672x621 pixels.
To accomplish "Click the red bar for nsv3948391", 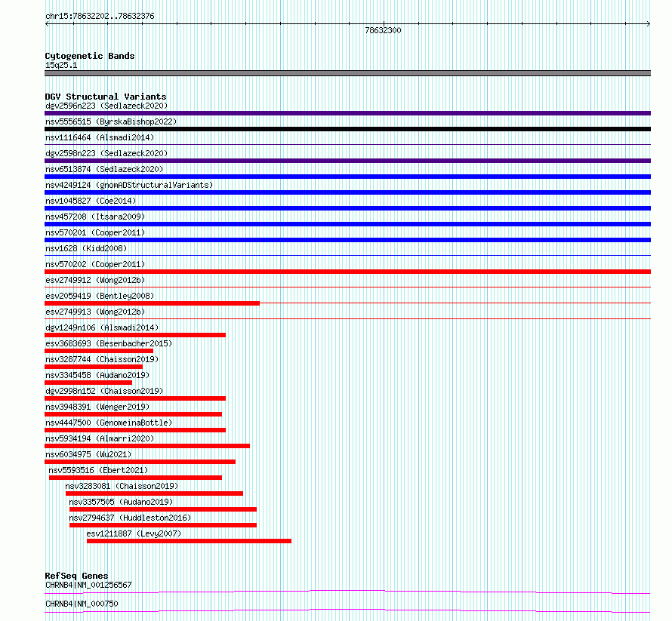I will tap(134, 414).
